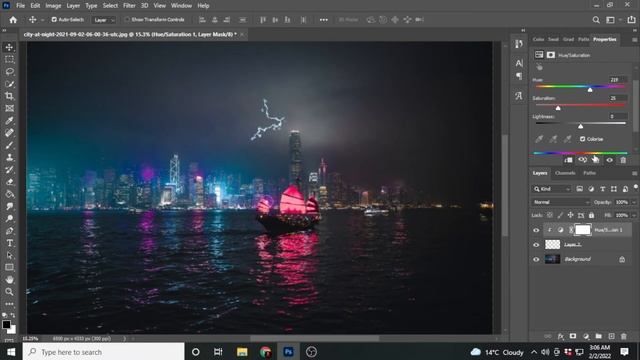Open the tool preset picker arrow
The image size is (640, 360).
pyautogui.click(x=42, y=20)
